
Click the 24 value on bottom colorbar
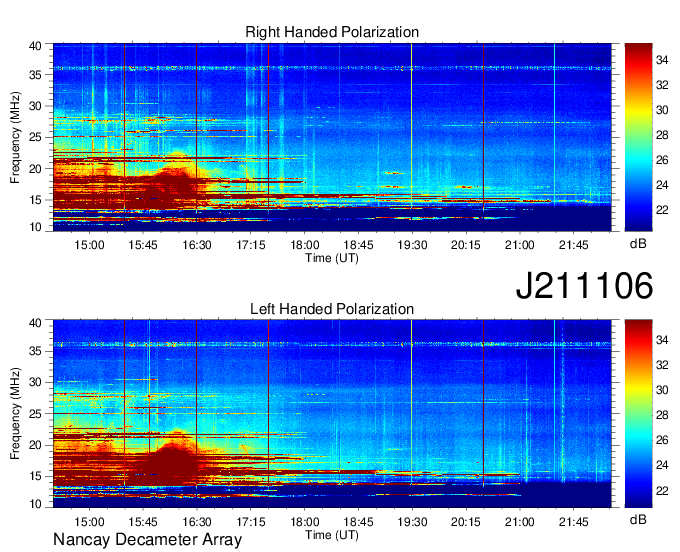(x=662, y=465)
